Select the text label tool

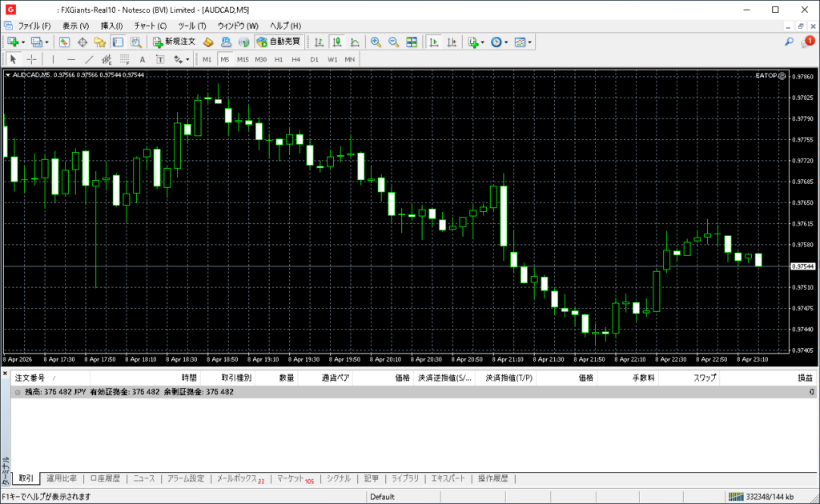point(143,59)
